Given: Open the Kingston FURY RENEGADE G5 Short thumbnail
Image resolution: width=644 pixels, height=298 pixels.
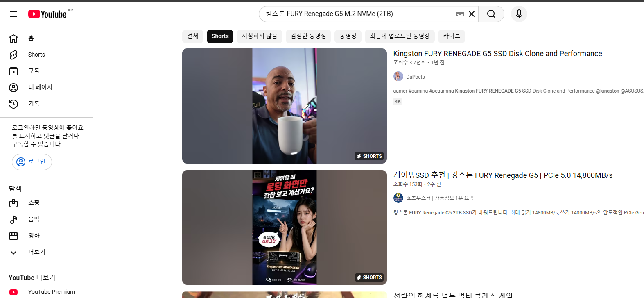Looking at the screenshot, I should (x=285, y=106).
